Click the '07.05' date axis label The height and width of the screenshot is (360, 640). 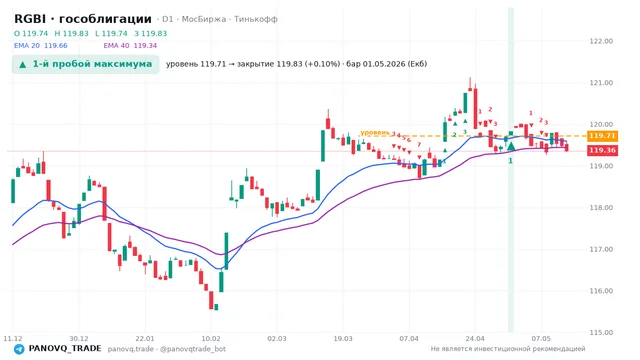[541, 339]
